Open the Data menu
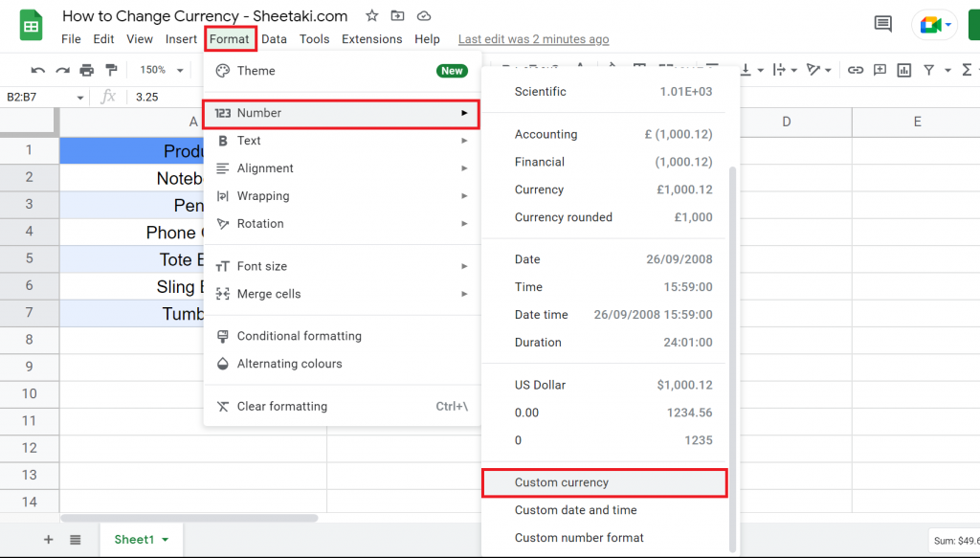 274,39
